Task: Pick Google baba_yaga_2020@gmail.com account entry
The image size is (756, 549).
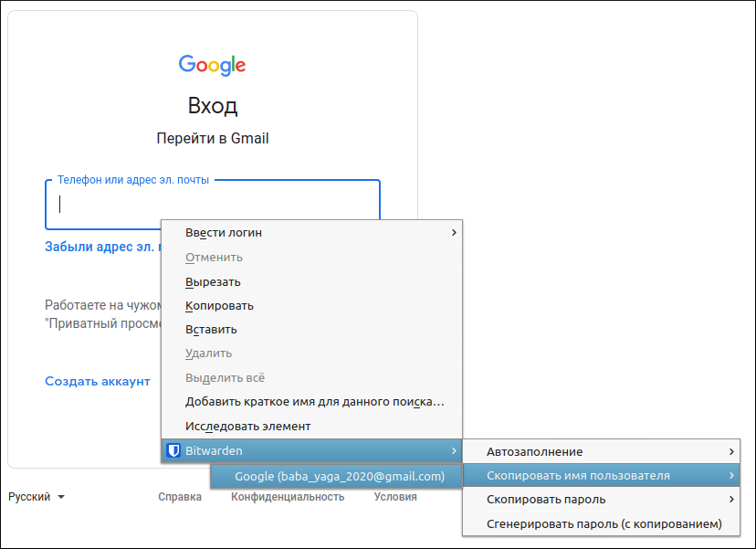Action: coord(339,476)
